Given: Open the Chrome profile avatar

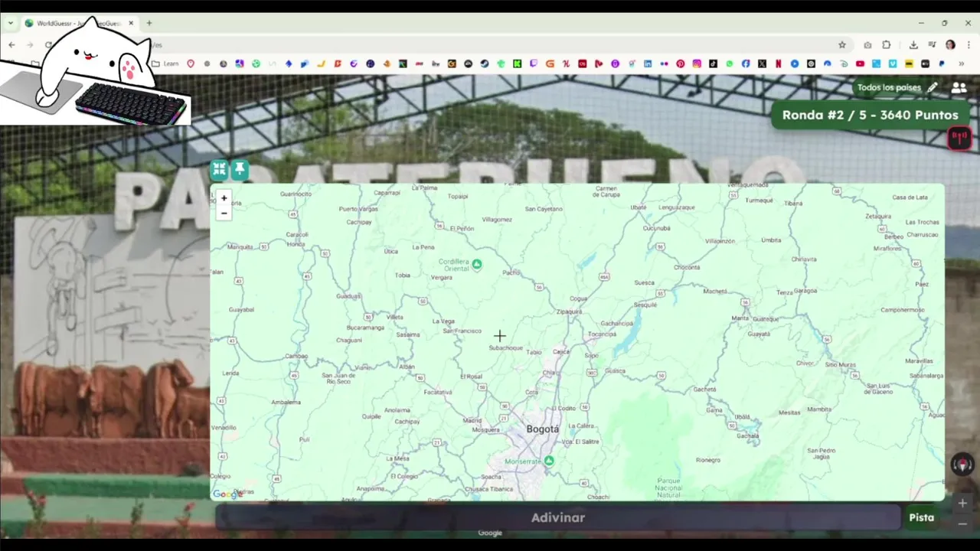Looking at the screenshot, I should click(x=950, y=45).
